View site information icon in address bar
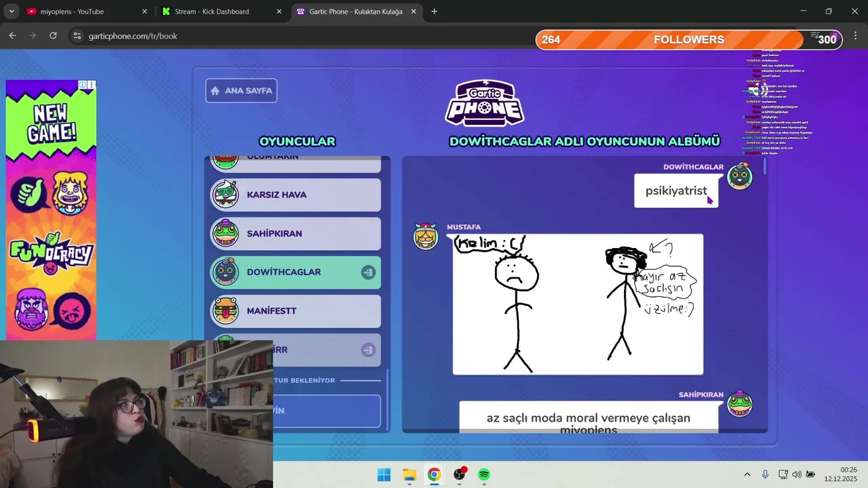 [x=77, y=36]
